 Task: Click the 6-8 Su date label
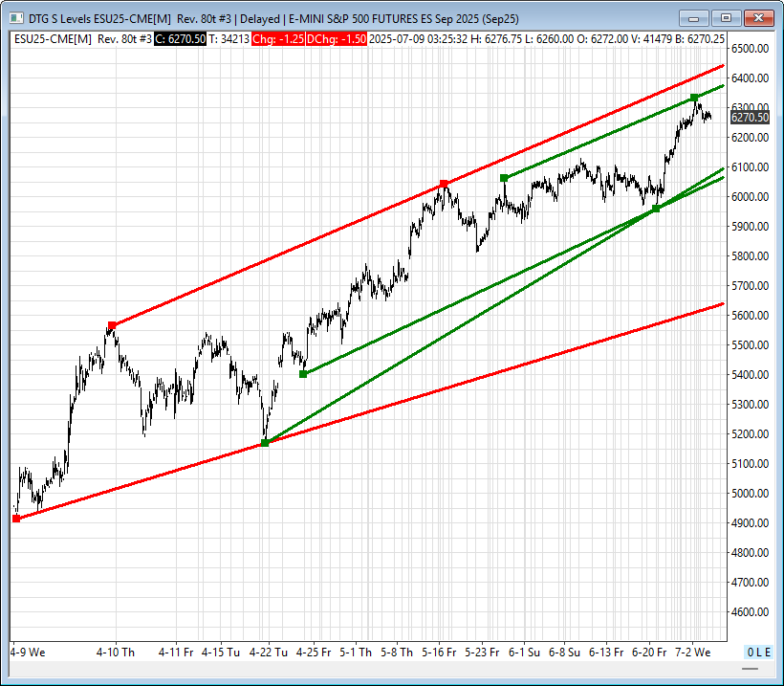pos(564,653)
